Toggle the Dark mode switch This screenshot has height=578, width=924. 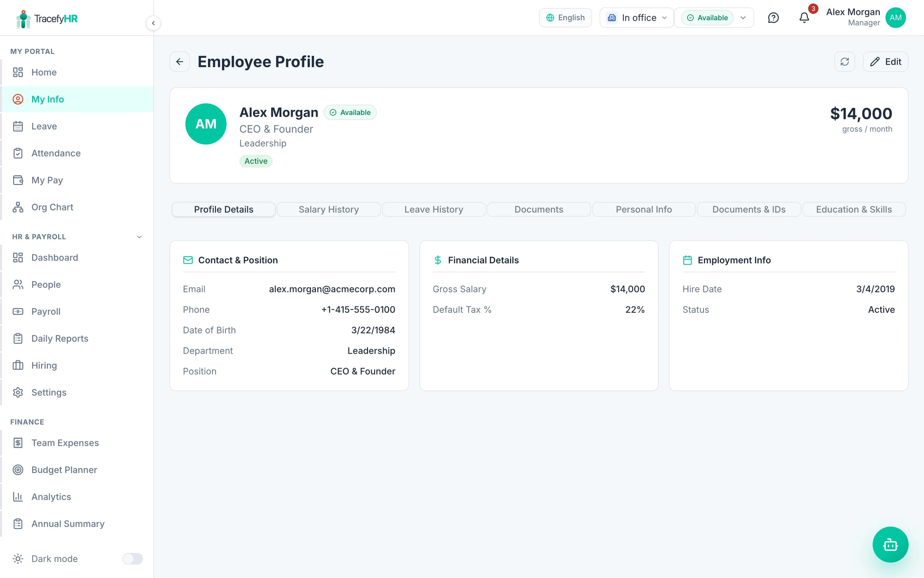[x=133, y=558]
